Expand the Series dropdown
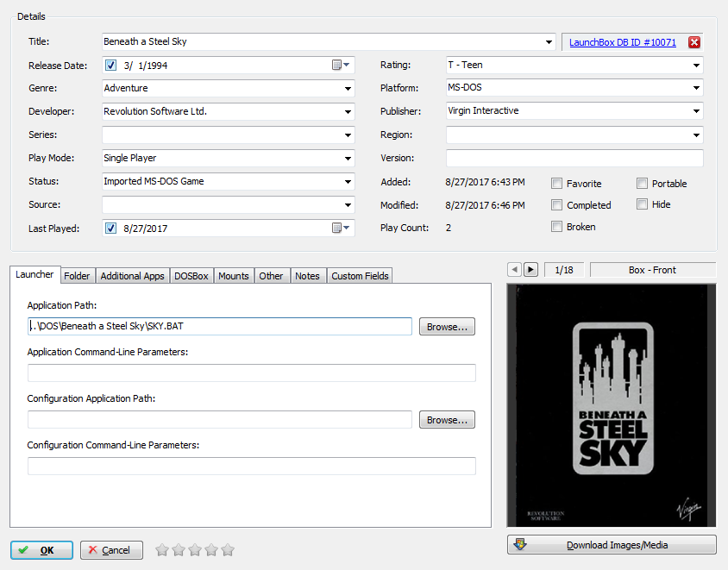 tap(348, 135)
